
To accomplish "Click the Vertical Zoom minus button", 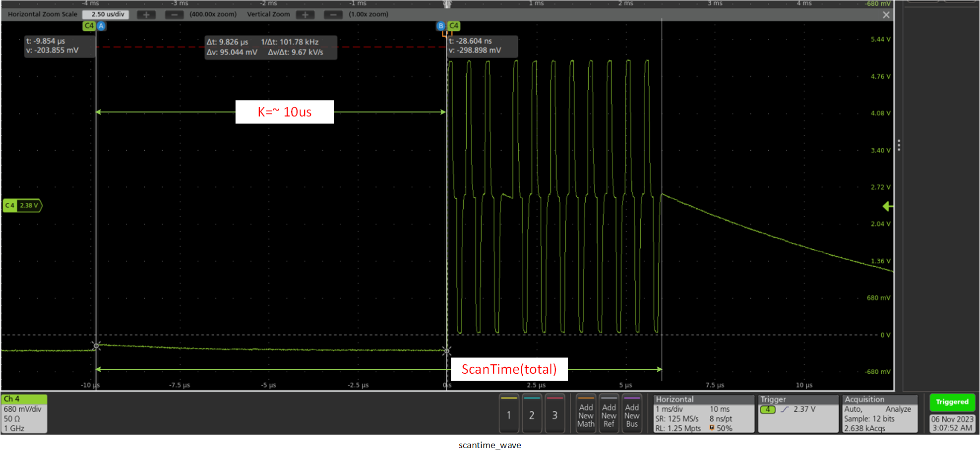I will [333, 14].
